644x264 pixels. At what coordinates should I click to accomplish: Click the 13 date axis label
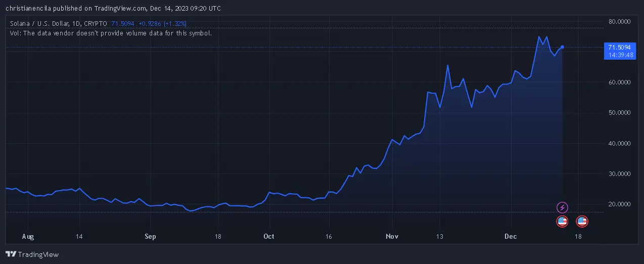[440, 236]
